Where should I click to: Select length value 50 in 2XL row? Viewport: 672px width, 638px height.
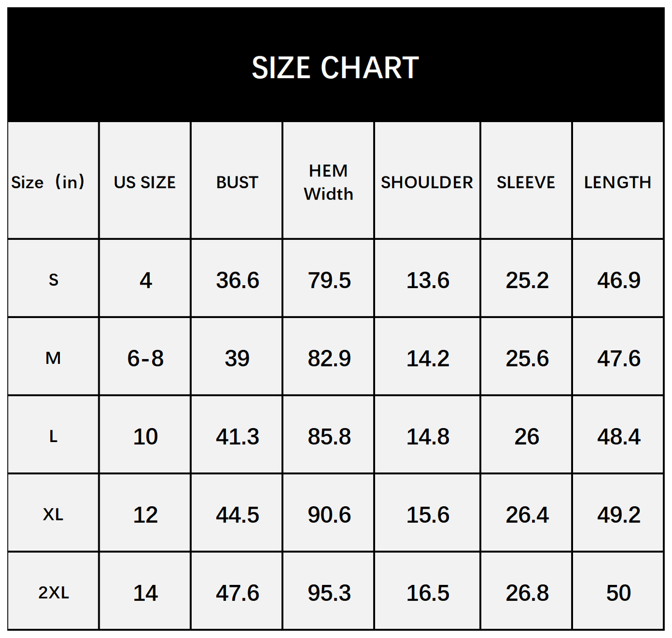pos(618,592)
